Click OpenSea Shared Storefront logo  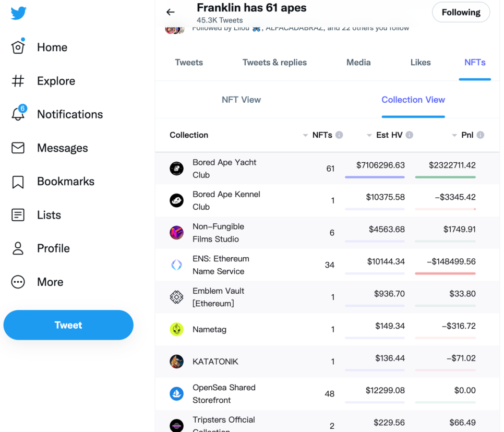pos(176,394)
